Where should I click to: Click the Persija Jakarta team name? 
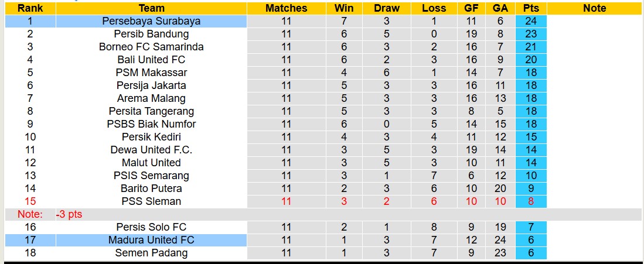click(x=151, y=85)
